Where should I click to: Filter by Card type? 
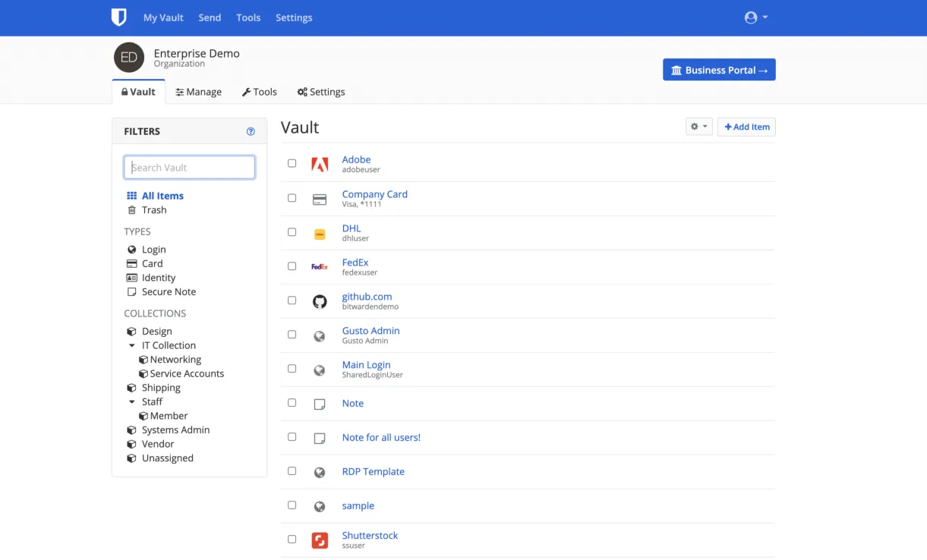[152, 264]
